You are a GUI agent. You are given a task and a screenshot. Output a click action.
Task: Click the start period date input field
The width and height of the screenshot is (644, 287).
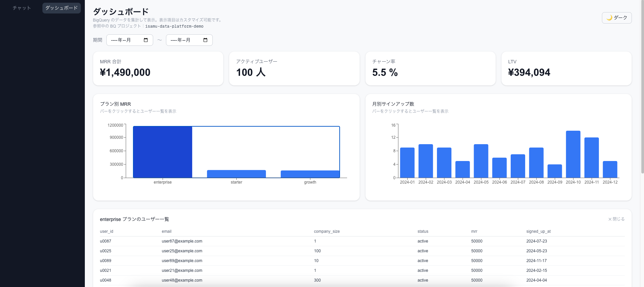(x=125, y=40)
